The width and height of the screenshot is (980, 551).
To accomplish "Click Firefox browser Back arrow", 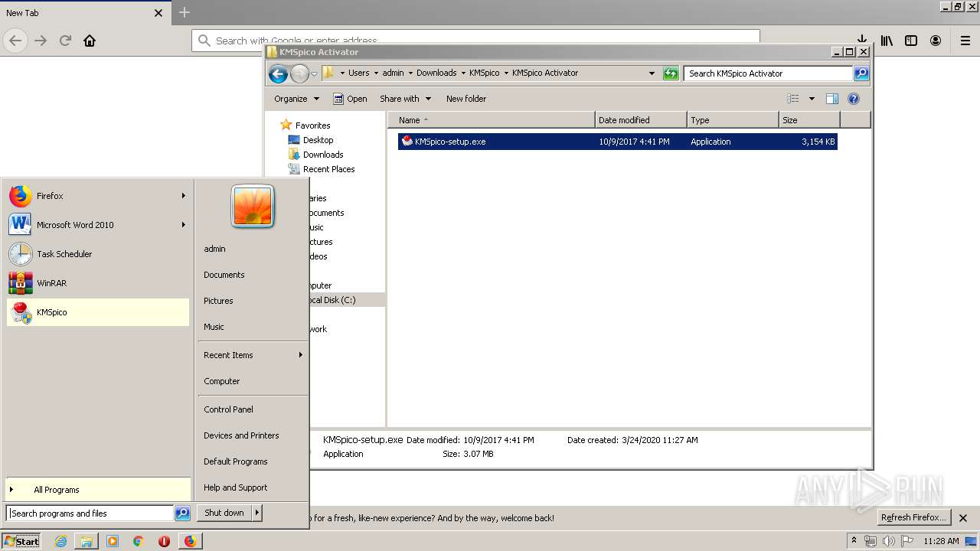I will point(16,41).
